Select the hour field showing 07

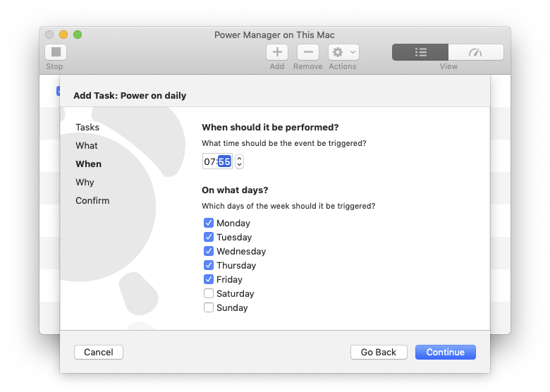pos(209,161)
